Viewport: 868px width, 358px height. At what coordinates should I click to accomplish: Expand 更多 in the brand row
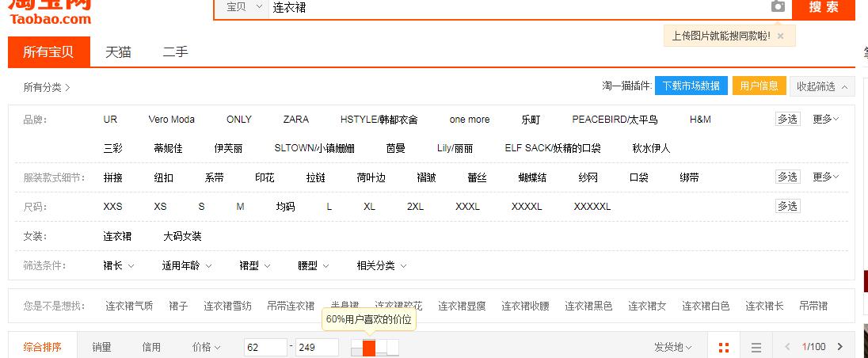pyautogui.click(x=826, y=119)
